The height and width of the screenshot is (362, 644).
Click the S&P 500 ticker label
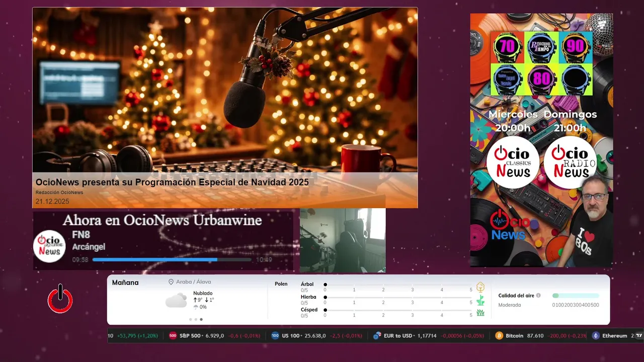point(191,336)
